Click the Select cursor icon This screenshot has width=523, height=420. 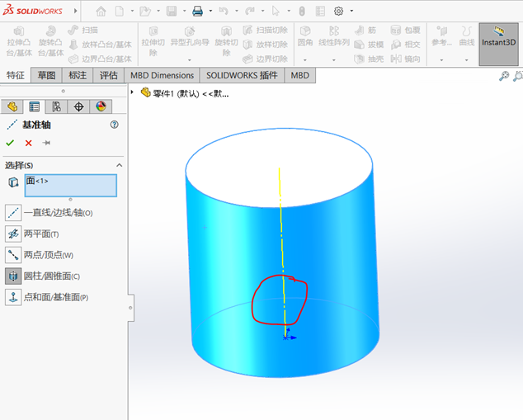point(276,11)
